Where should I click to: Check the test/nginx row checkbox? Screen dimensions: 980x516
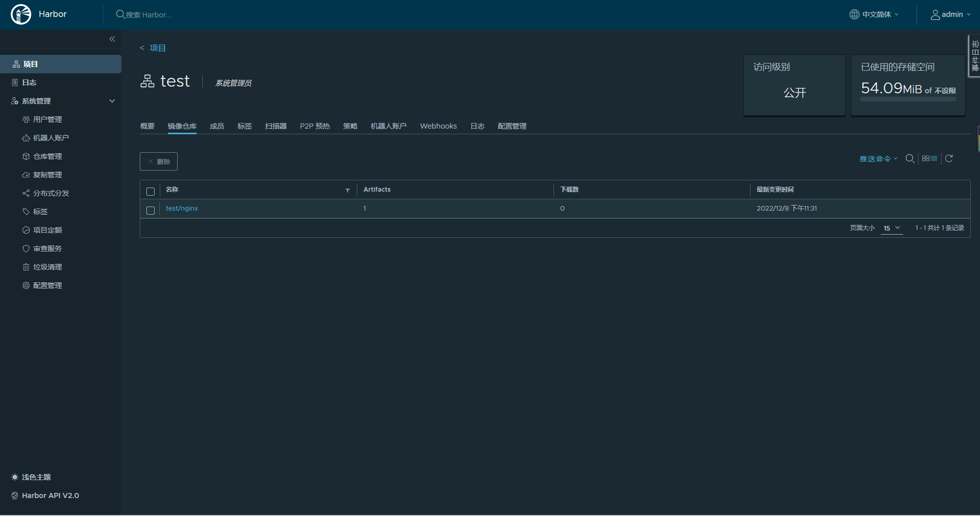(151, 210)
